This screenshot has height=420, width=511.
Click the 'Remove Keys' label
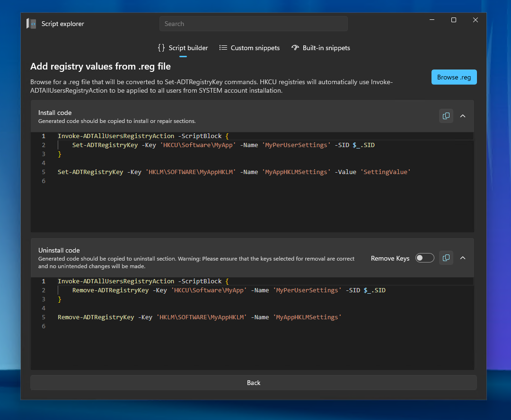coord(390,258)
